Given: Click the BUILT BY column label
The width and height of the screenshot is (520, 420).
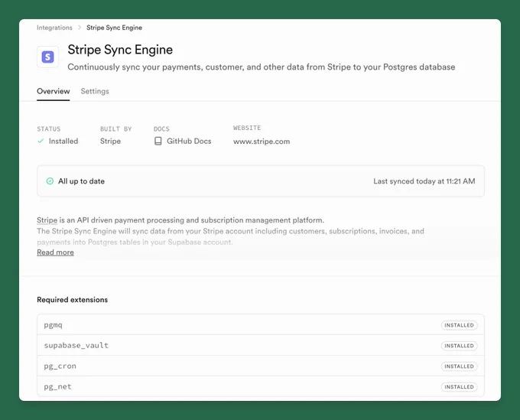Looking at the screenshot, I should [x=116, y=129].
